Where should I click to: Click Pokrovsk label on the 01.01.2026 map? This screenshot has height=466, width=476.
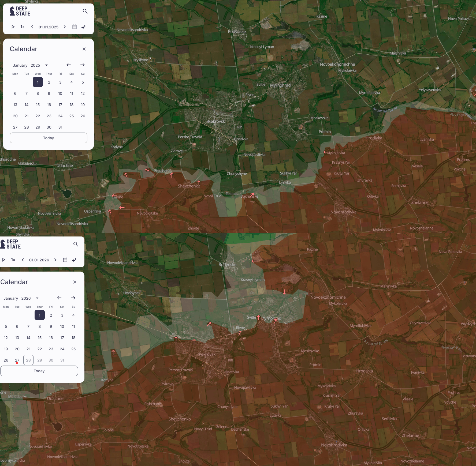pyautogui.click(x=207, y=354)
